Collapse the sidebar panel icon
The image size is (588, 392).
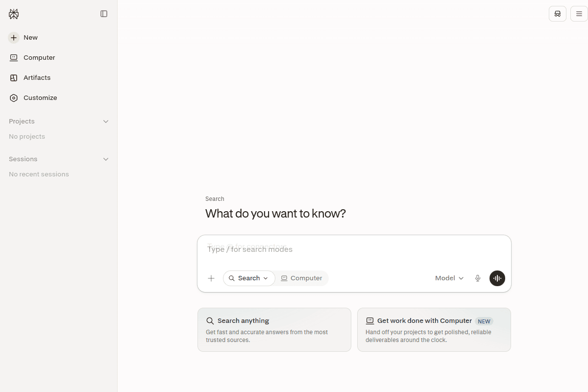tap(104, 14)
